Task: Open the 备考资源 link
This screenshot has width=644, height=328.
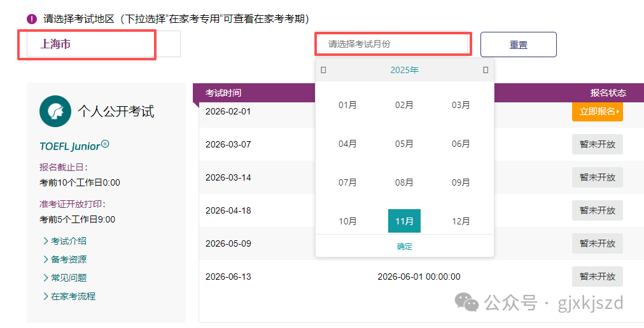Action: tap(68, 259)
